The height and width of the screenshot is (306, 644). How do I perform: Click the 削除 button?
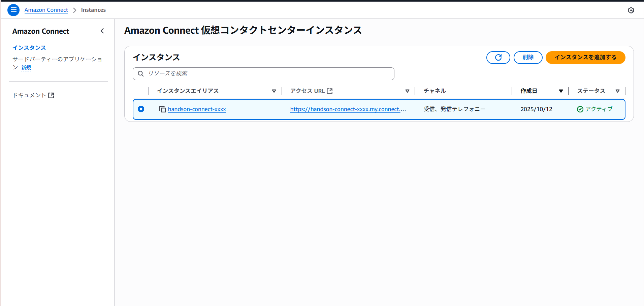(528, 58)
